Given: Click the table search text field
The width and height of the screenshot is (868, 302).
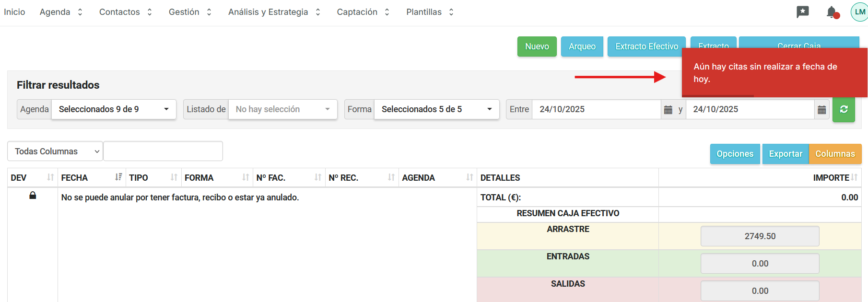Looking at the screenshot, I should click(x=163, y=151).
